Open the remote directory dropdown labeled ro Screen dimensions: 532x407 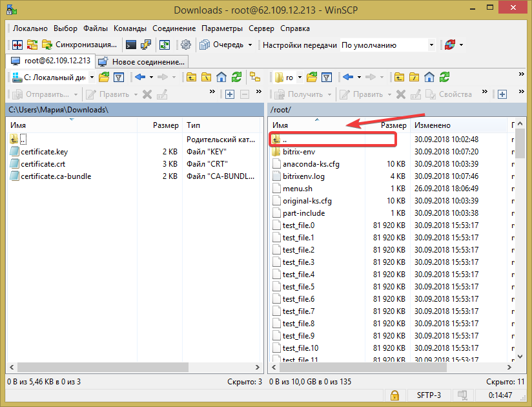pyautogui.click(x=288, y=78)
